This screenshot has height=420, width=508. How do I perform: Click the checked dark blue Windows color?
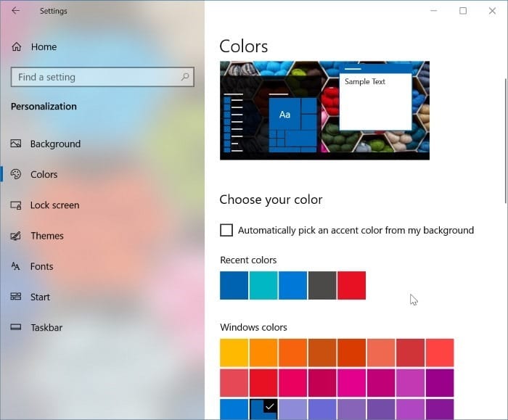263,409
